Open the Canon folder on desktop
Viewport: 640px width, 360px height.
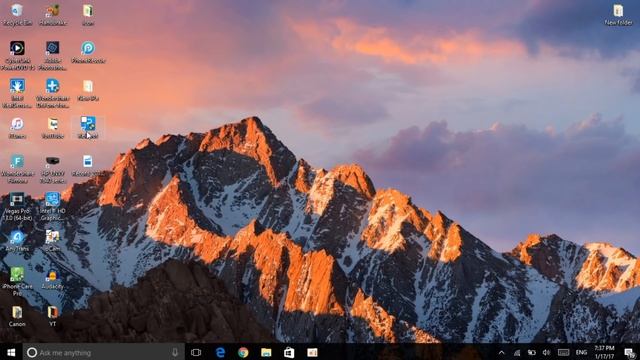click(17, 316)
